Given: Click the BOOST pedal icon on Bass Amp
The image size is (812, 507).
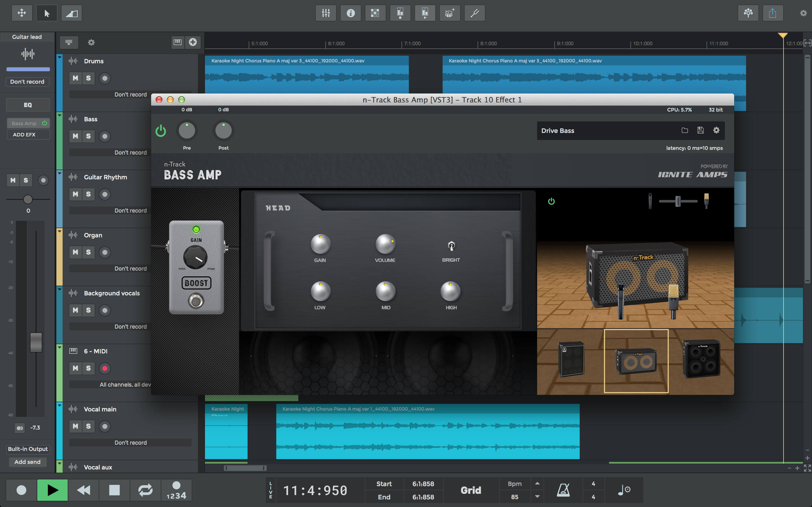Looking at the screenshot, I should [197, 282].
